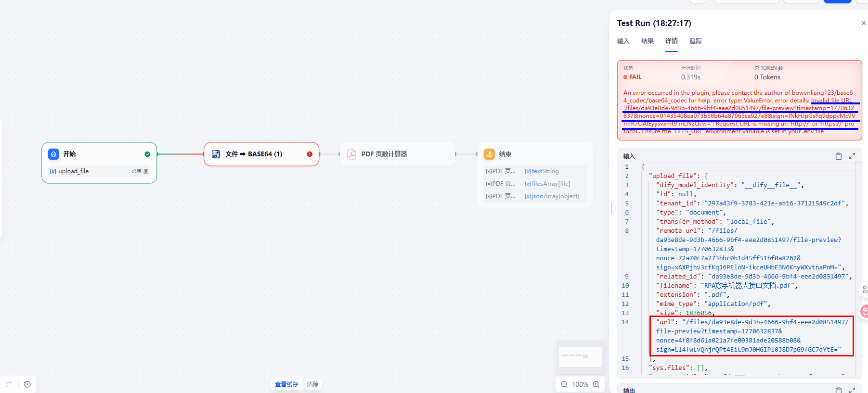Screen dimensions: 868x393
Task: Click the json Array[object] output row
Action: point(535,196)
